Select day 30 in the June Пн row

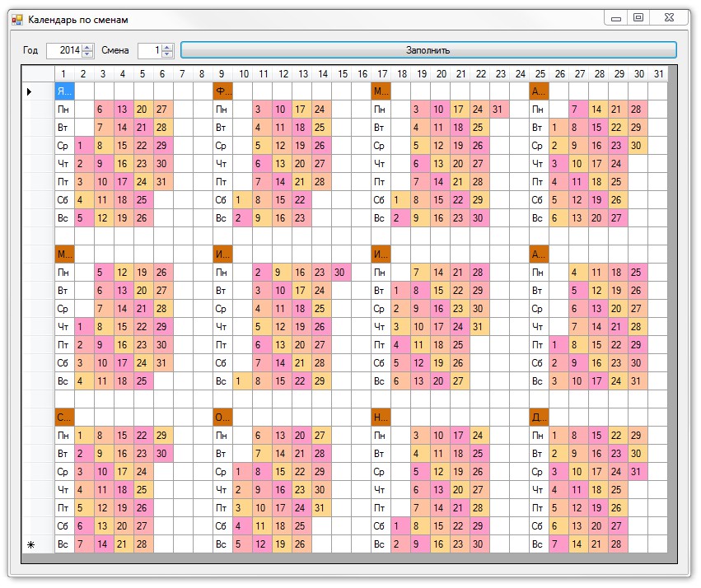pyautogui.click(x=341, y=273)
